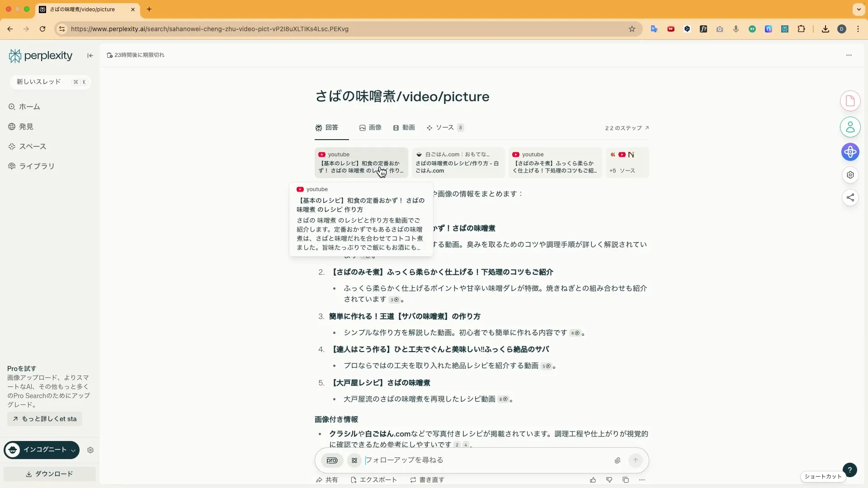The height and width of the screenshot is (488, 868).
Task: Collapse the sidebar with the chevron icon
Action: (89, 55)
